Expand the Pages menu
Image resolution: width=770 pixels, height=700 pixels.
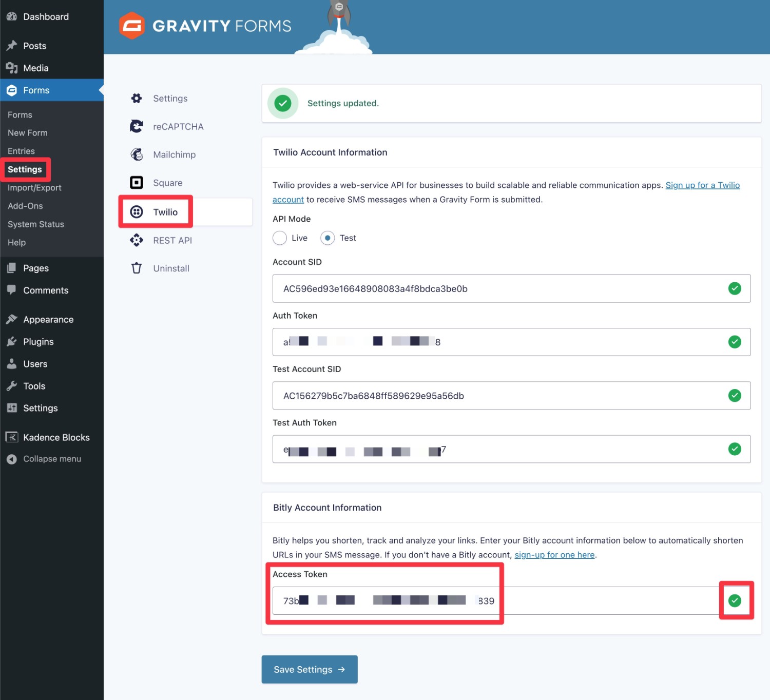35,267
